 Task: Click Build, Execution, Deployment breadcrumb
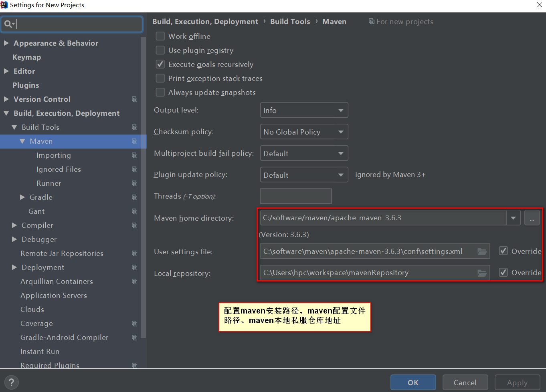pos(205,22)
